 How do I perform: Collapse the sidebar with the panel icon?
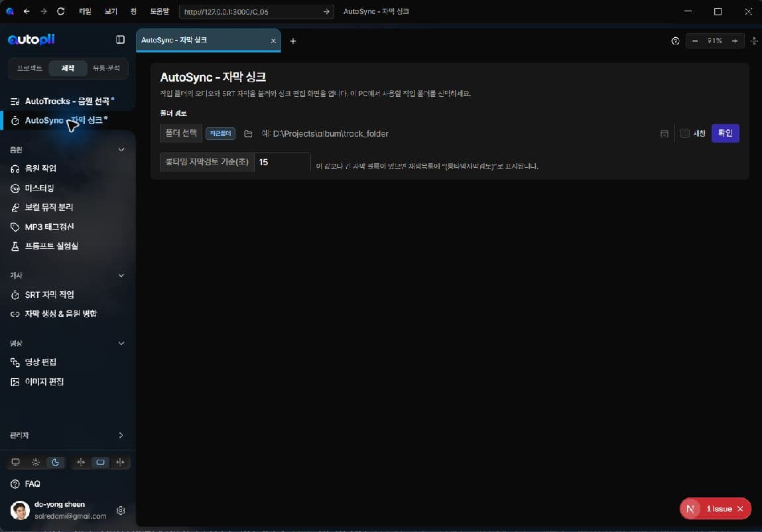click(120, 39)
